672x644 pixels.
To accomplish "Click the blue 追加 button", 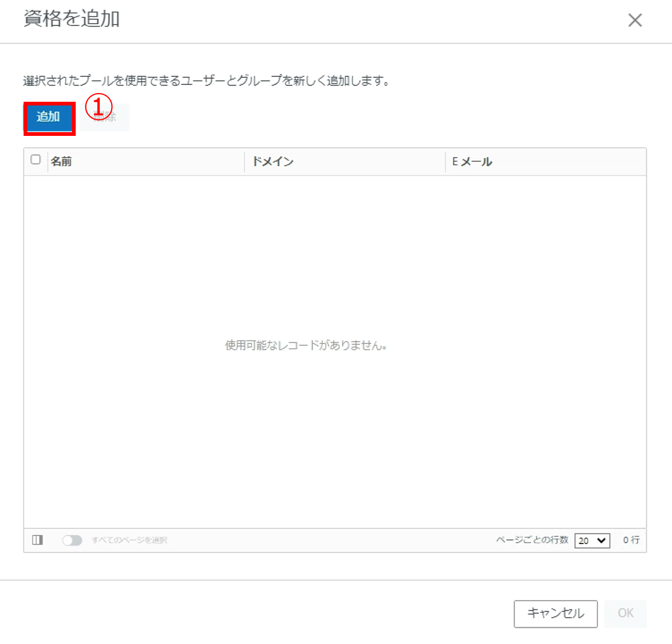I will [x=49, y=117].
